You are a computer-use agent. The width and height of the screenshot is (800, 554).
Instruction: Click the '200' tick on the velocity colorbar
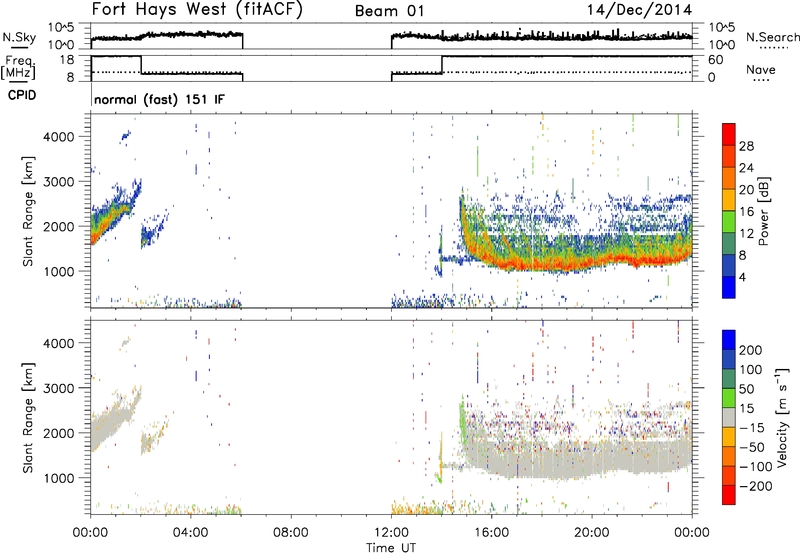pyautogui.click(x=750, y=350)
